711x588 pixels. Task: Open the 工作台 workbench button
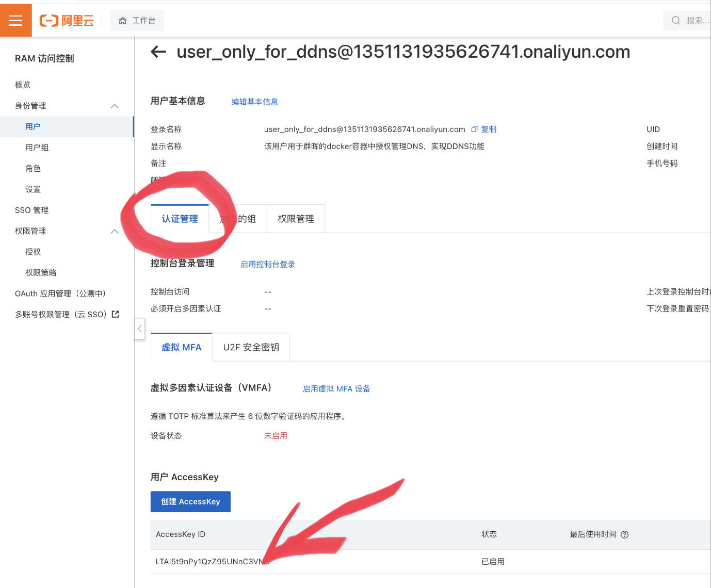pyautogui.click(x=137, y=21)
